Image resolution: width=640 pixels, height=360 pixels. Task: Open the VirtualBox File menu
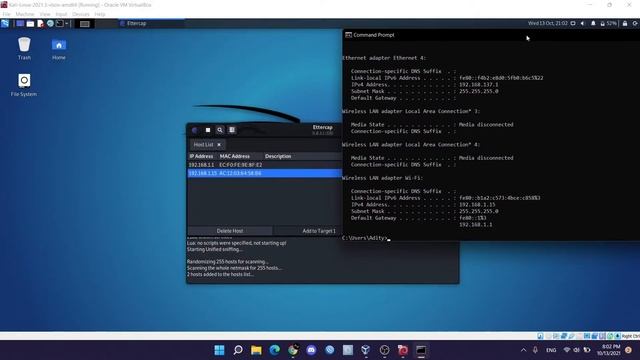(7, 14)
